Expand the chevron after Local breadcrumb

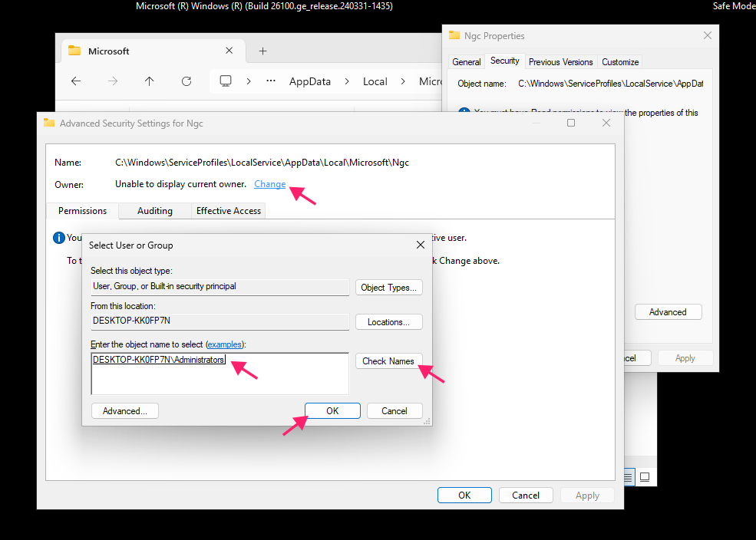tap(403, 81)
